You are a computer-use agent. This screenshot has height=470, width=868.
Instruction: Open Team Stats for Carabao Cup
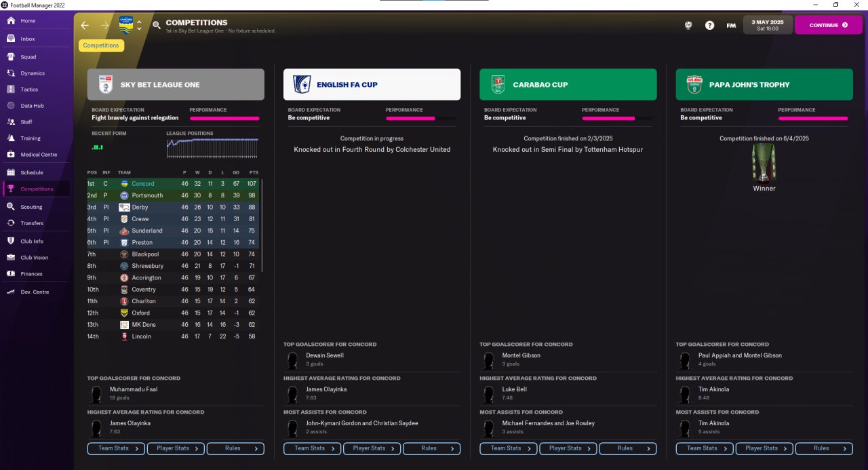(508, 448)
